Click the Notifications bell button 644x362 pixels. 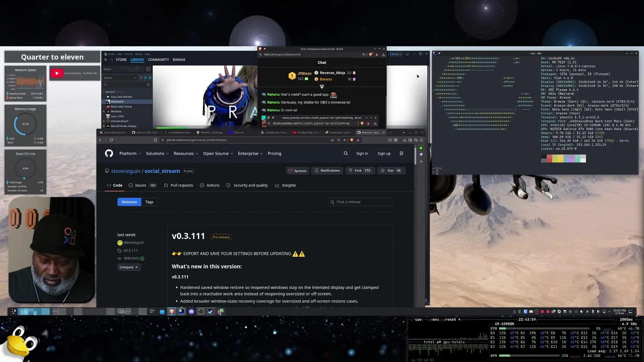tap(327, 170)
